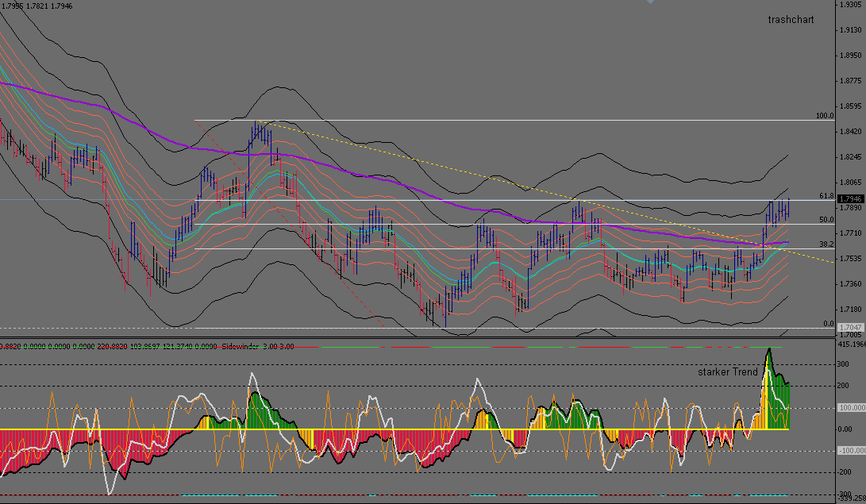The height and width of the screenshot is (504, 866).
Task: Click the 1.8420 price scale value
Action: point(850,132)
